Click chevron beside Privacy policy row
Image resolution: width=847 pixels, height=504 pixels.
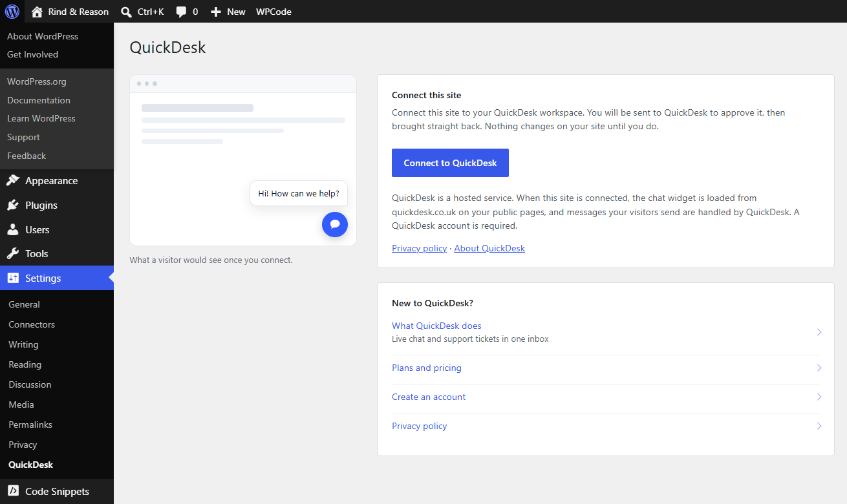coord(819,426)
